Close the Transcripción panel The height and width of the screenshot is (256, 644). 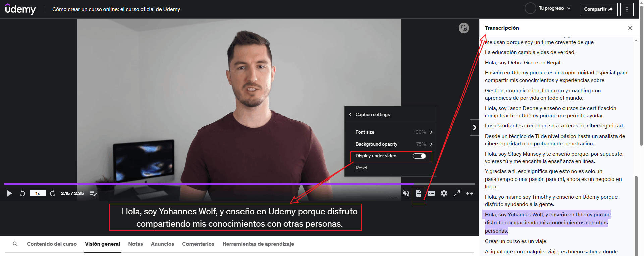tap(630, 28)
